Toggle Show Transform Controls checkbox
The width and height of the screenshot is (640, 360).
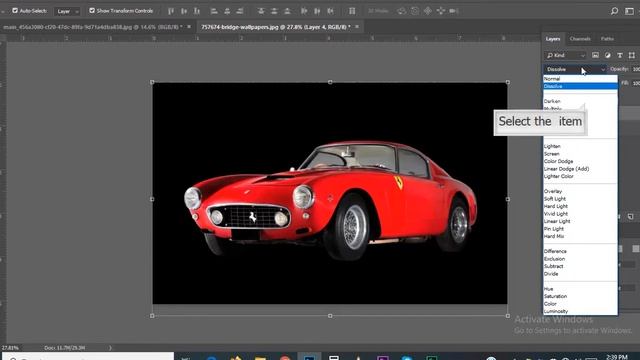[92, 11]
